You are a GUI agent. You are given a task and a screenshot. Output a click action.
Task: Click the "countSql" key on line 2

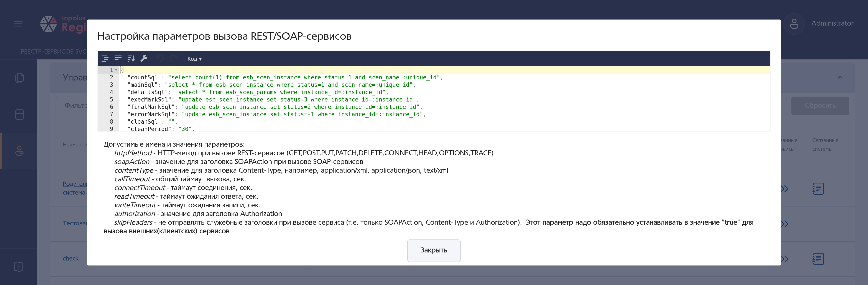pos(144,77)
